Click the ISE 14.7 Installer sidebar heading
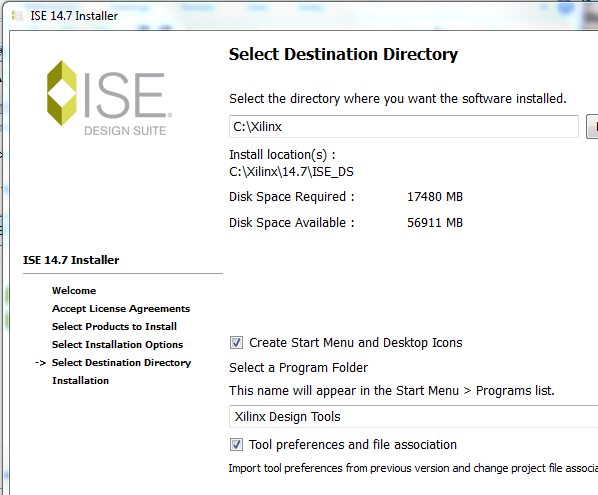Image resolution: width=598 pixels, height=495 pixels. pyautogui.click(x=71, y=260)
